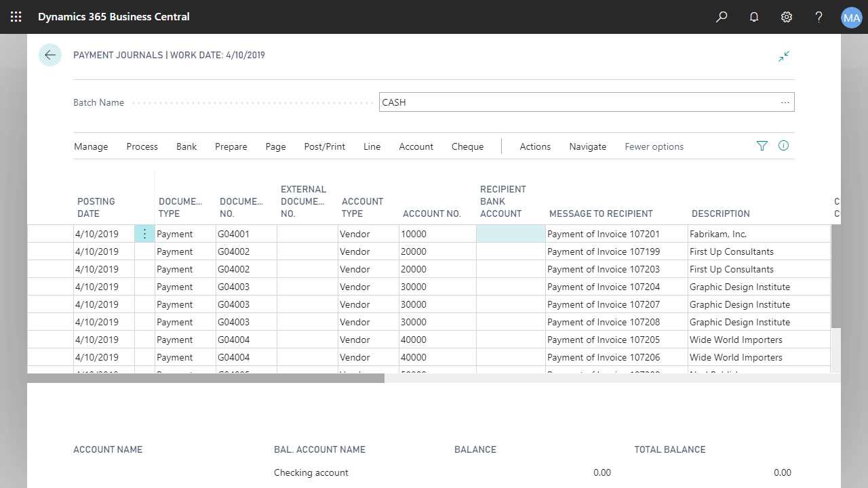Click Payment of Invoice 107203 cell
The image size is (868, 488).
pos(616,269)
